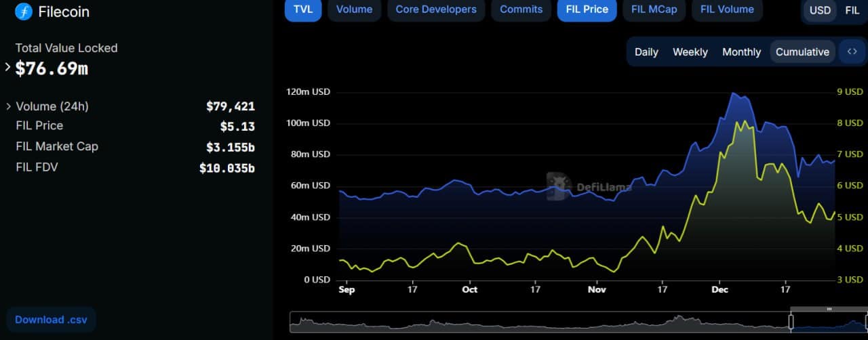This screenshot has width=868, height=340.
Task: Click the FIL Price $5.13 value
Action: click(x=237, y=126)
